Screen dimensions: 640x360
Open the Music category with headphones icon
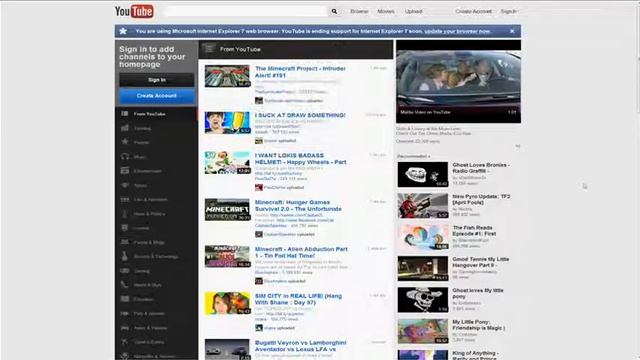[156, 157]
